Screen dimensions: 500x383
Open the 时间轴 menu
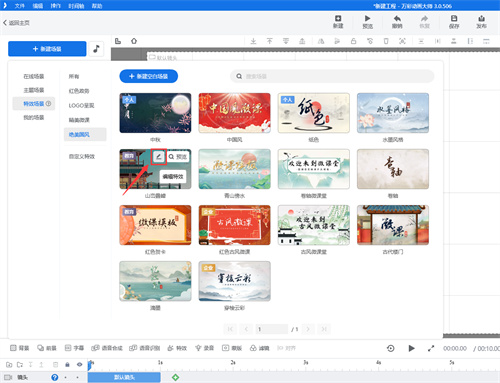click(x=76, y=6)
